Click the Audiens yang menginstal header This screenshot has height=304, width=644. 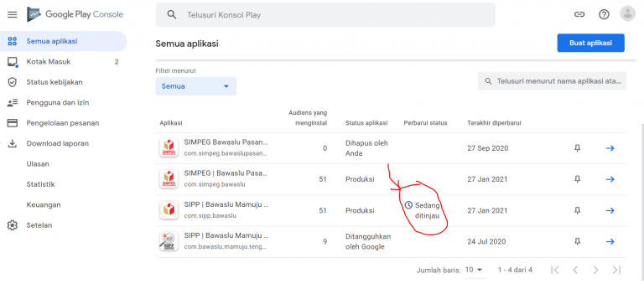[308, 118]
